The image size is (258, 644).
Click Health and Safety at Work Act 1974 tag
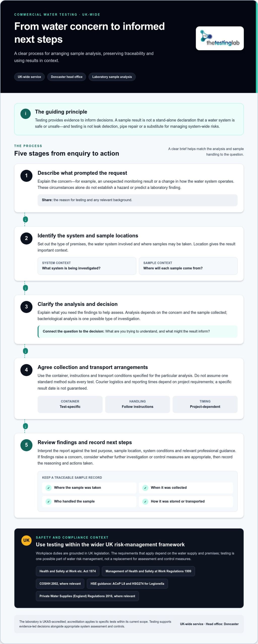68,571
